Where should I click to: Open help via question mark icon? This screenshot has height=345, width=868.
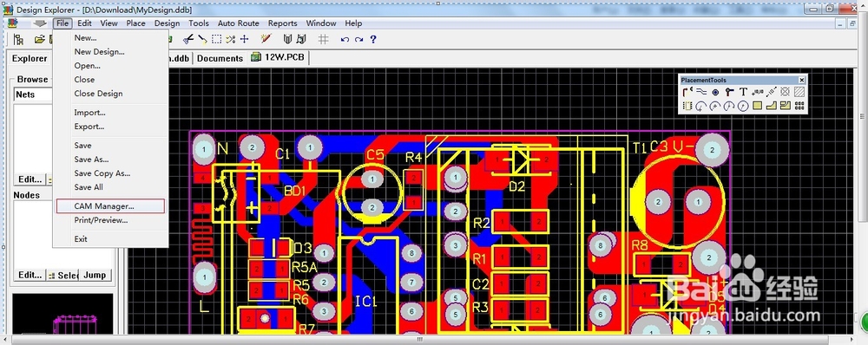373,39
